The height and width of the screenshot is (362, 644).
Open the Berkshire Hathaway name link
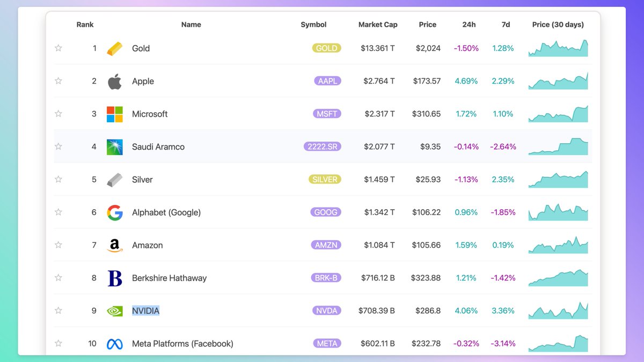170,278
